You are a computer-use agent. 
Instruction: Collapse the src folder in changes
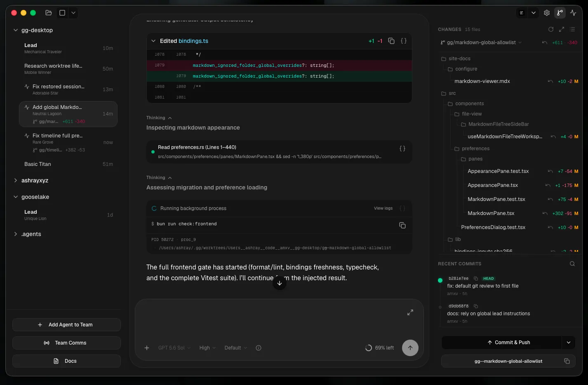449,93
